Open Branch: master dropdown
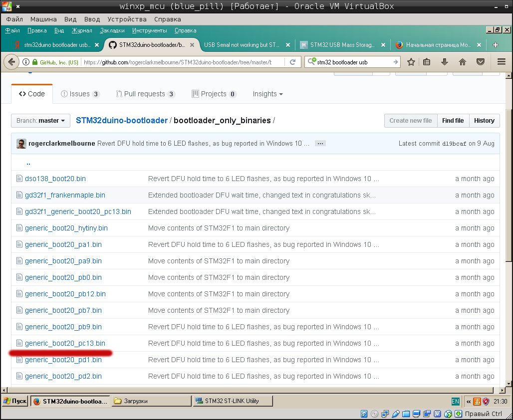513x420 pixels. pyautogui.click(x=40, y=121)
